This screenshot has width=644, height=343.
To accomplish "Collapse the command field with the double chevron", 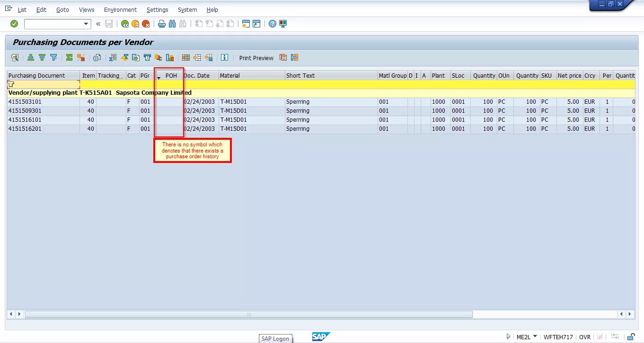I will click(98, 24).
